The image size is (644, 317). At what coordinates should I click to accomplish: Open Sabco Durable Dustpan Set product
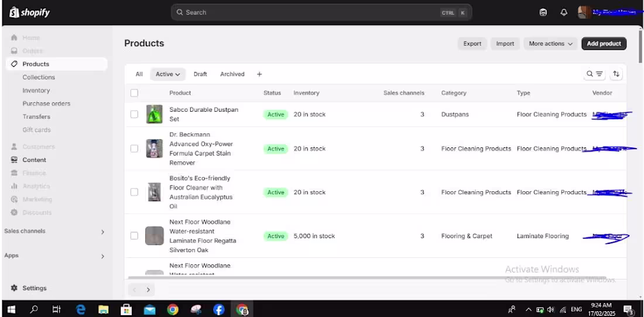tap(204, 115)
